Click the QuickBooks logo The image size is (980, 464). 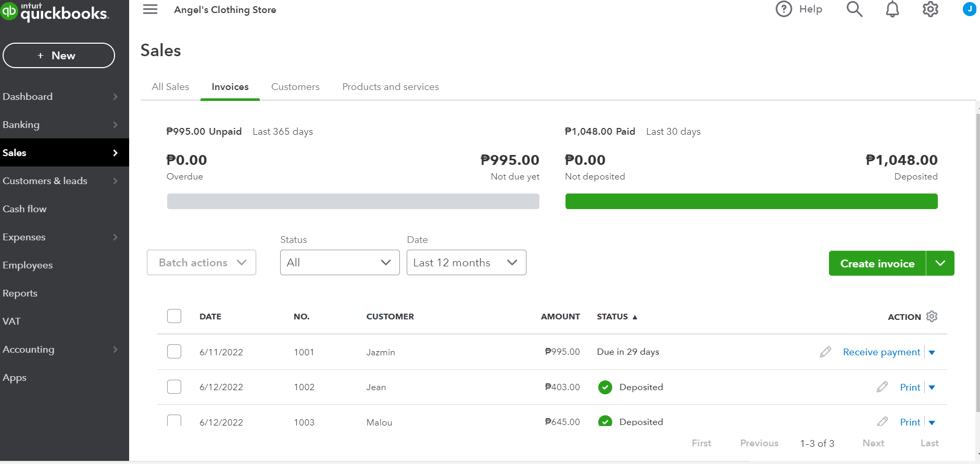click(55, 11)
